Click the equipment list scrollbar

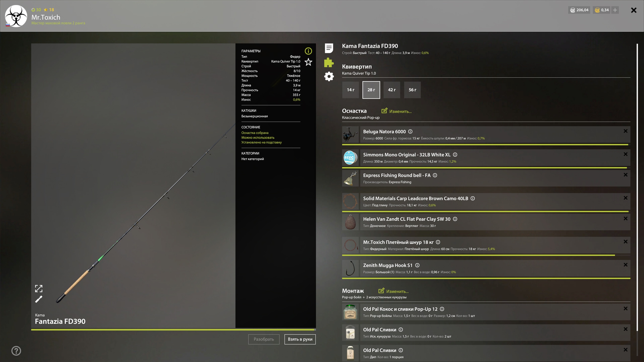pos(637,187)
